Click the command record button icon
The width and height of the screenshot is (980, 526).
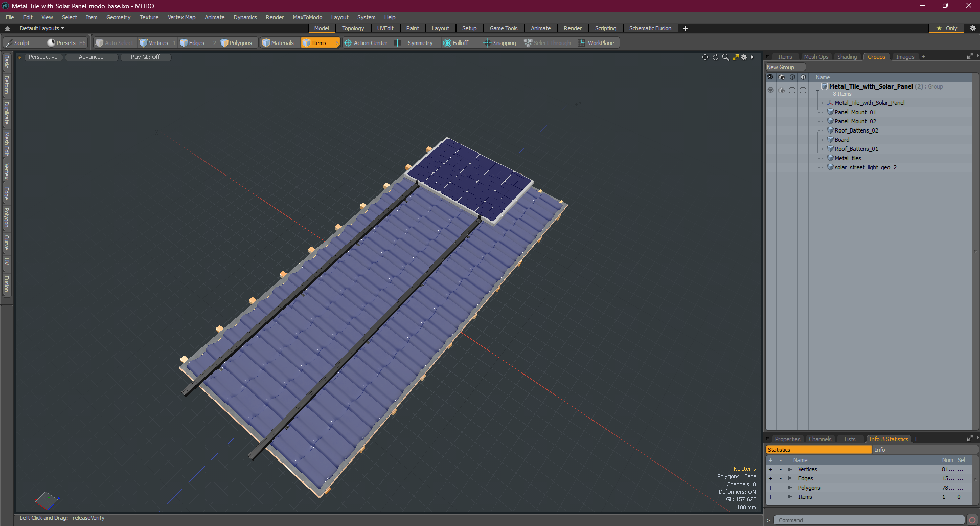pos(972,520)
